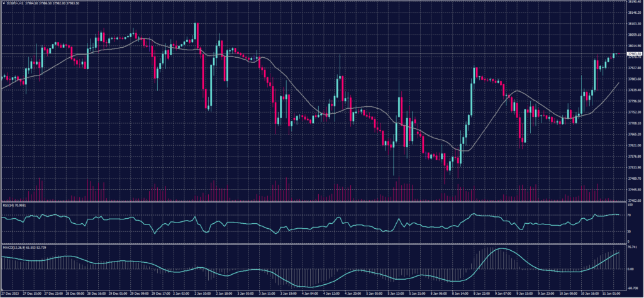This screenshot has width=644, height=298.
Task: Click the RSI level 30 scale label
Action: (x=630, y=231)
